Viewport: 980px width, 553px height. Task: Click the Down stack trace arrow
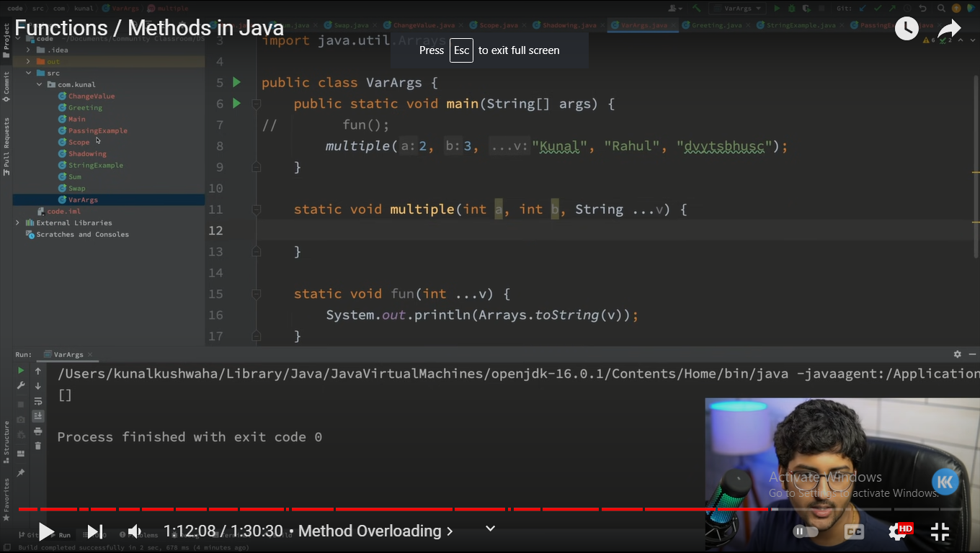38,387
